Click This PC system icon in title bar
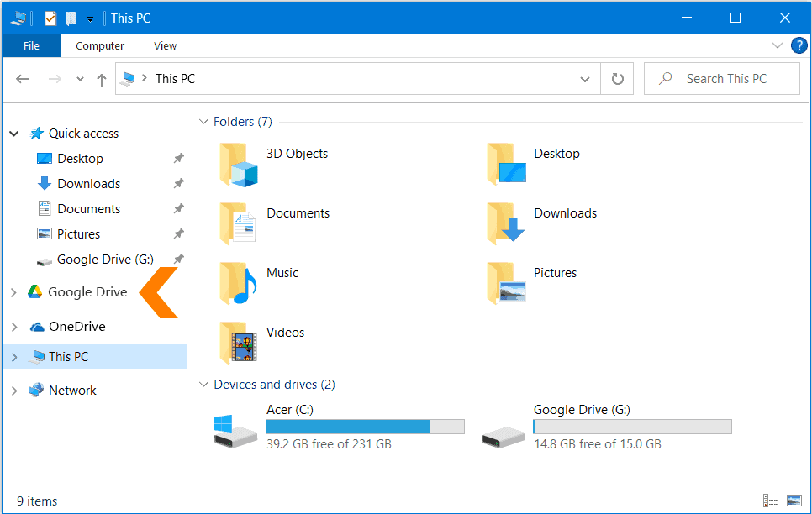Viewport: 812px width, 514px height. (x=18, y=18)
